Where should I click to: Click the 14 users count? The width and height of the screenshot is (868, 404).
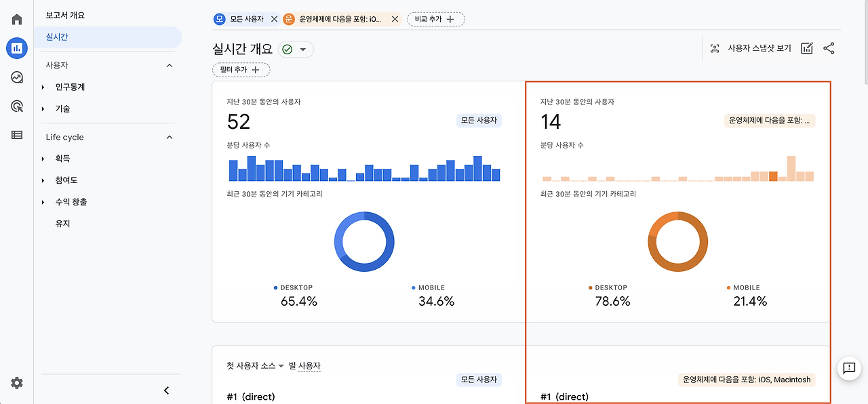(x=551, y=122)
